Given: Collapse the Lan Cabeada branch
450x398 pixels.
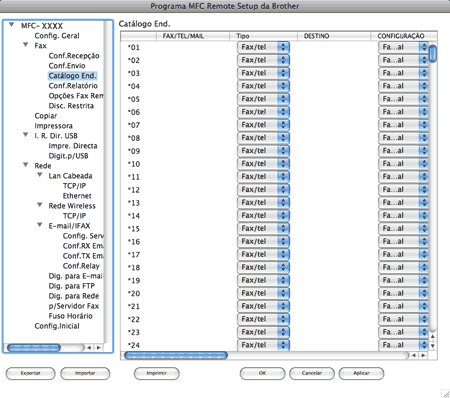Looking at the screenshot, I should click(40, 175).
